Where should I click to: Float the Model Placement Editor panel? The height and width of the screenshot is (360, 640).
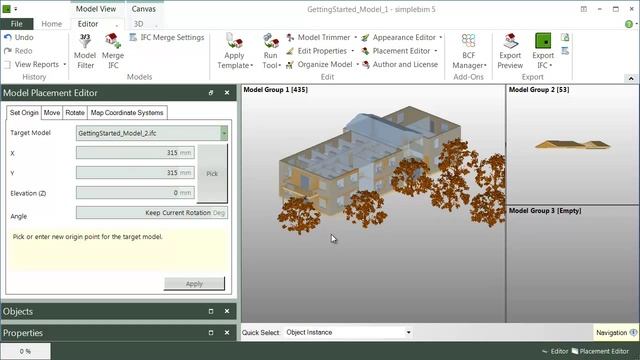pos(211,93)
